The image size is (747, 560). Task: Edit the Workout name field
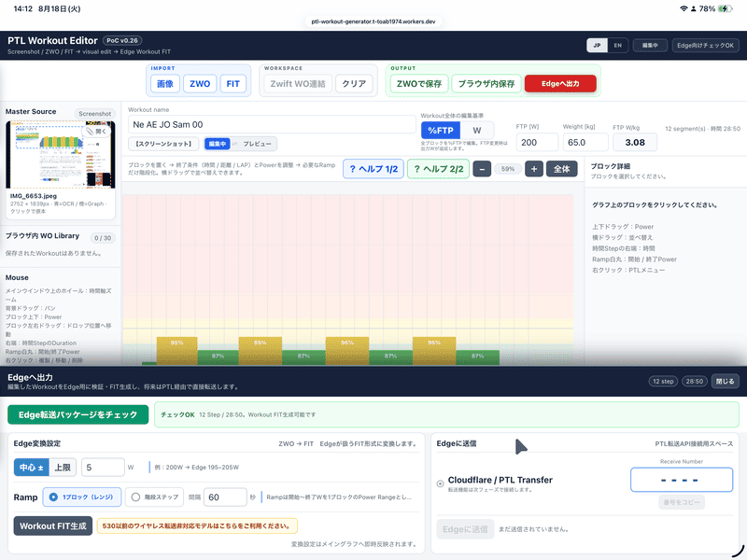[x=272, y=125]
